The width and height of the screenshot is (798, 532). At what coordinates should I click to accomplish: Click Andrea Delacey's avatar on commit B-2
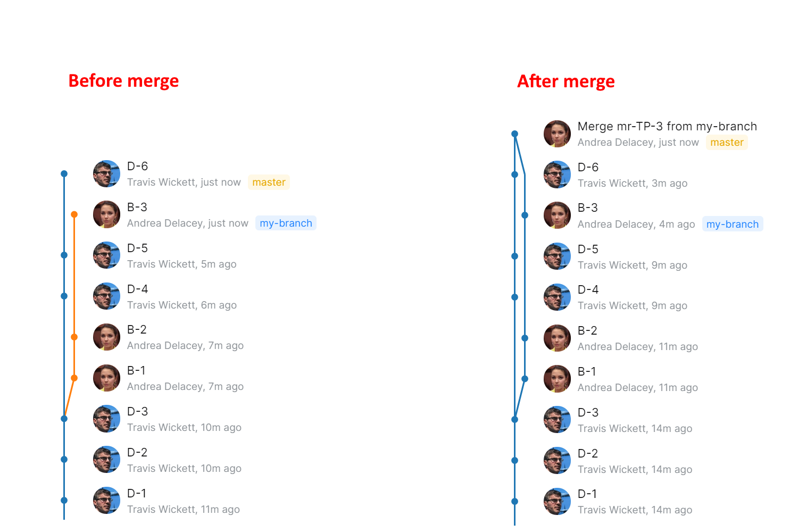[106, 337]
